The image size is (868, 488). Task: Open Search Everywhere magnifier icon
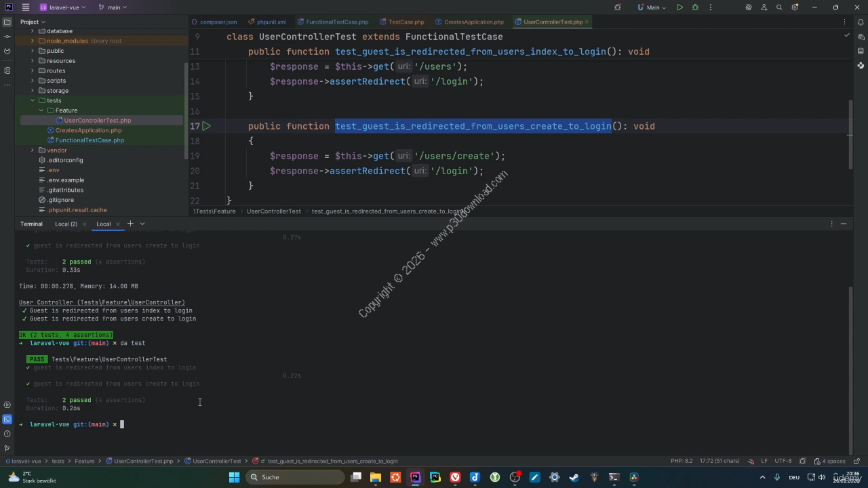pos(779,7)
